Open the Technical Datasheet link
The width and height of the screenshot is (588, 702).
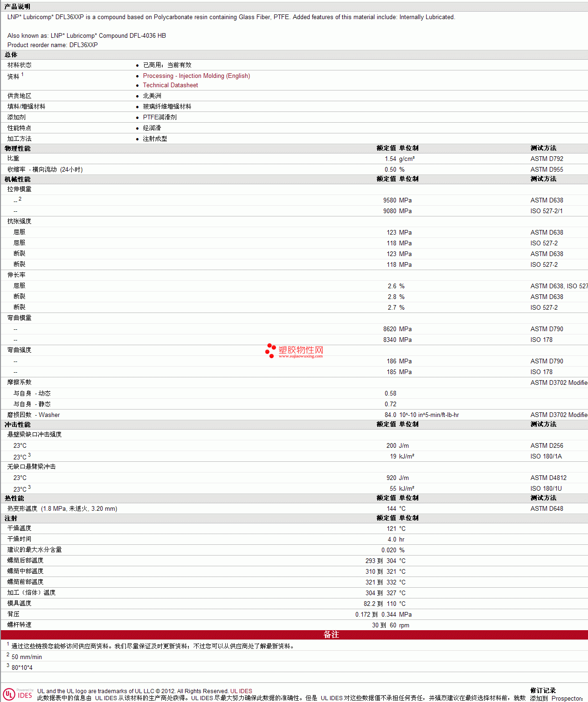(170, 85)
